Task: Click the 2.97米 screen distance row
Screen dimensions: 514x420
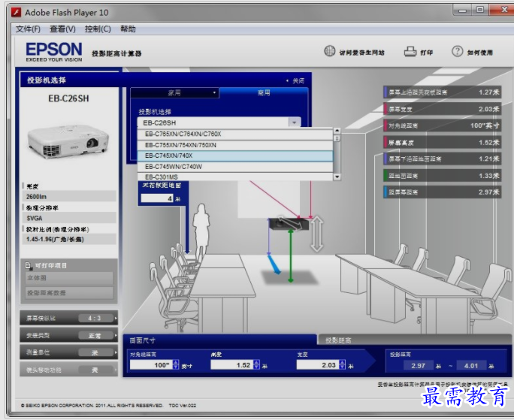Action: pos(442,192)
